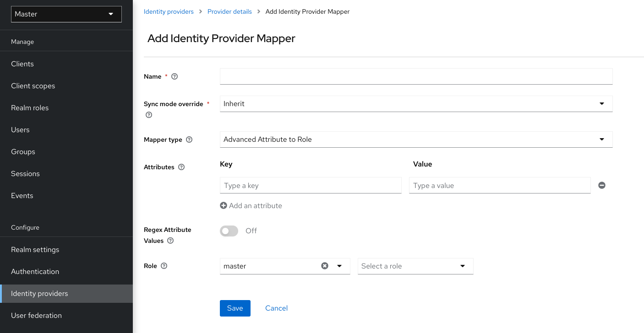Open the Mapper type help tooltip
The height and width of the screenshot is (333, 644).
click(x=189, y=140)
